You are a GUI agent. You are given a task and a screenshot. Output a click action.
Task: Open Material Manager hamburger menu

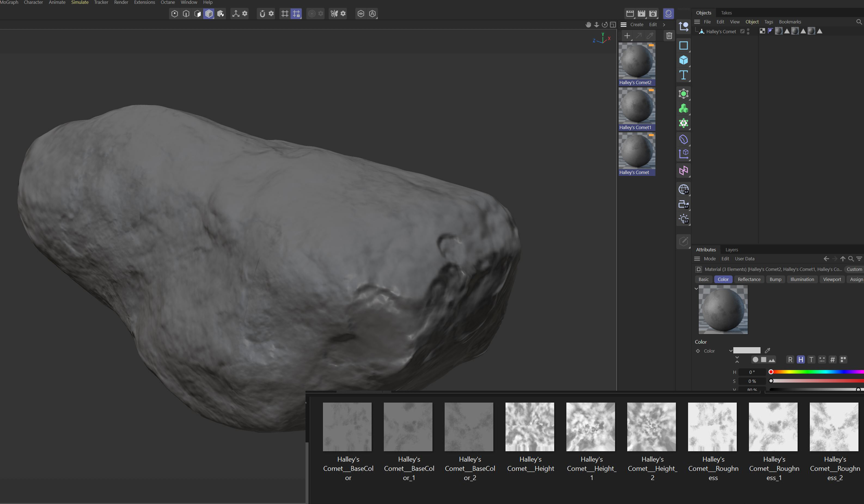[624, 25]
